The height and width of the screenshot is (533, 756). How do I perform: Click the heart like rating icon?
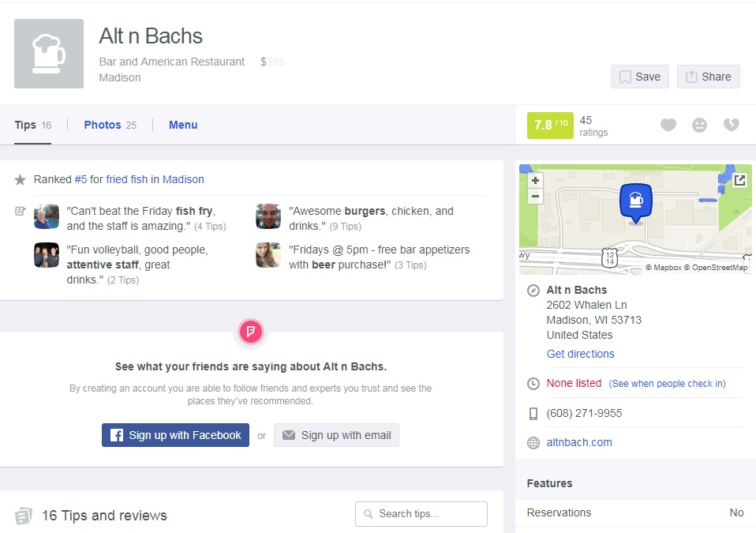[x=668, y=125]
